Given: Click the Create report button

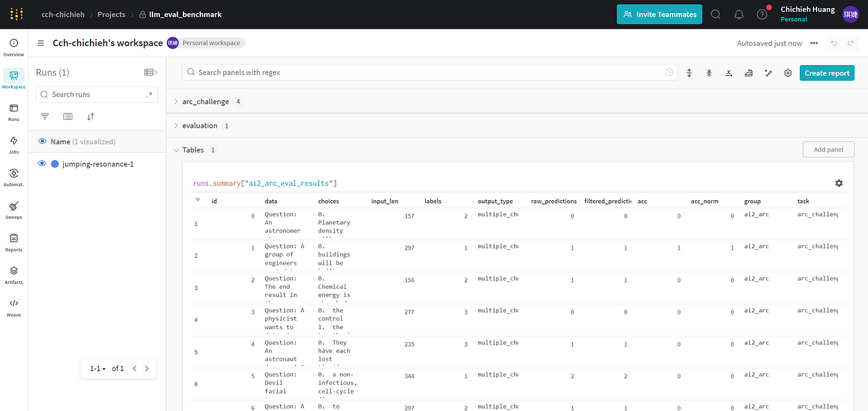Looking at the screenshot, I should point(826,73).
